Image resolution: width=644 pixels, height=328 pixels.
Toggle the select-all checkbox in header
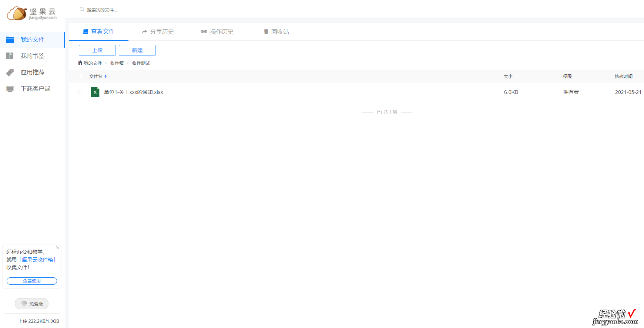(81, 77)
